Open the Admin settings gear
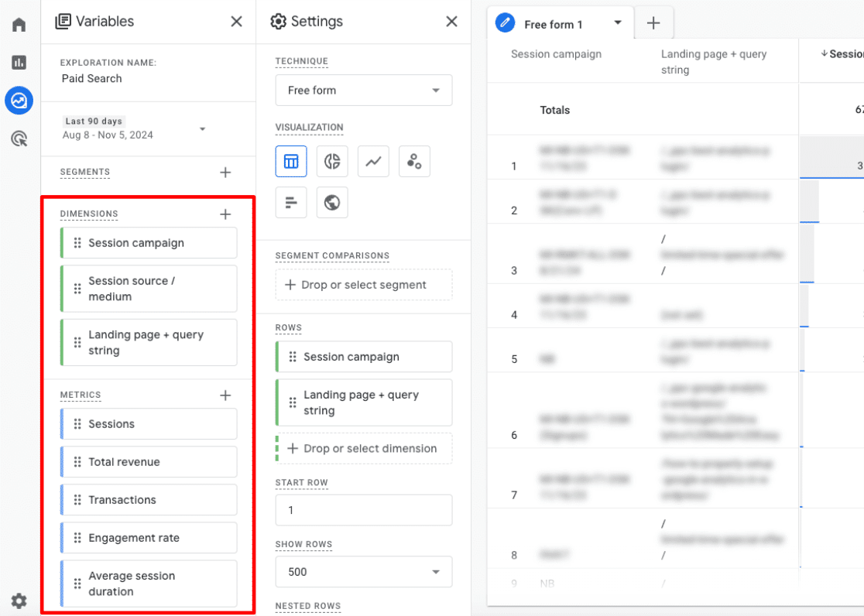 click(x=19, y=601)
